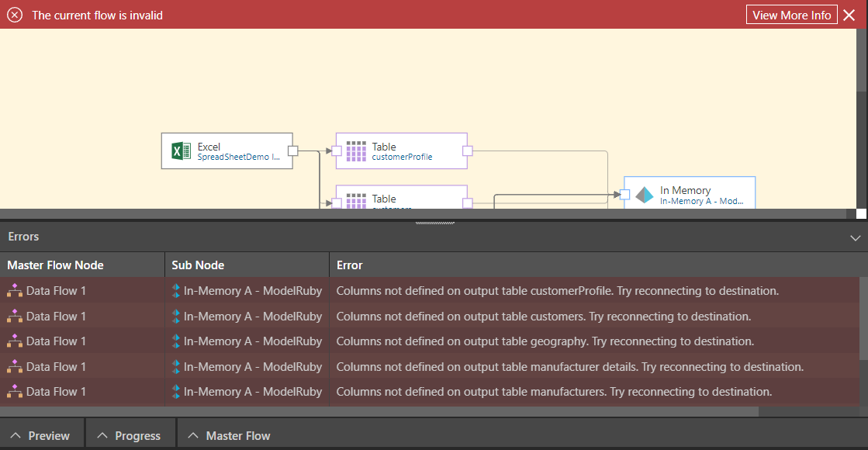
Task: Click the error circle icon in banner
Action: tap(15, 15)
